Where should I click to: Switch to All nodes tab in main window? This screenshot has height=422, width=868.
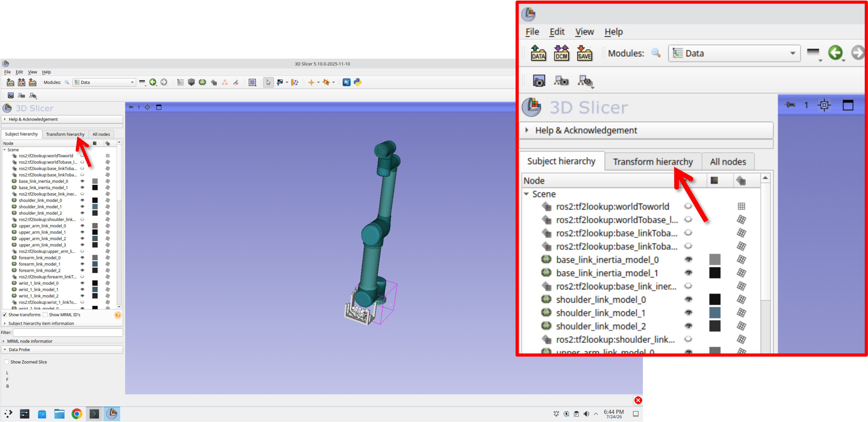pos(101,134)
